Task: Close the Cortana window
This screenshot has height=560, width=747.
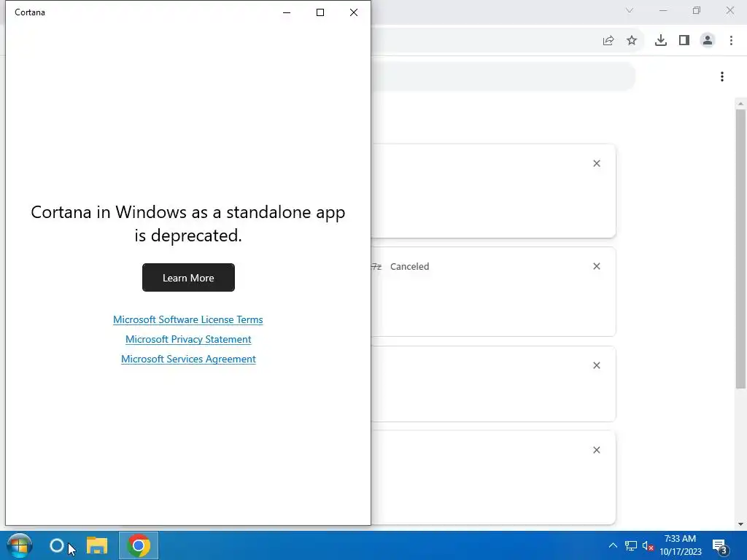Action: click(354, 12)
